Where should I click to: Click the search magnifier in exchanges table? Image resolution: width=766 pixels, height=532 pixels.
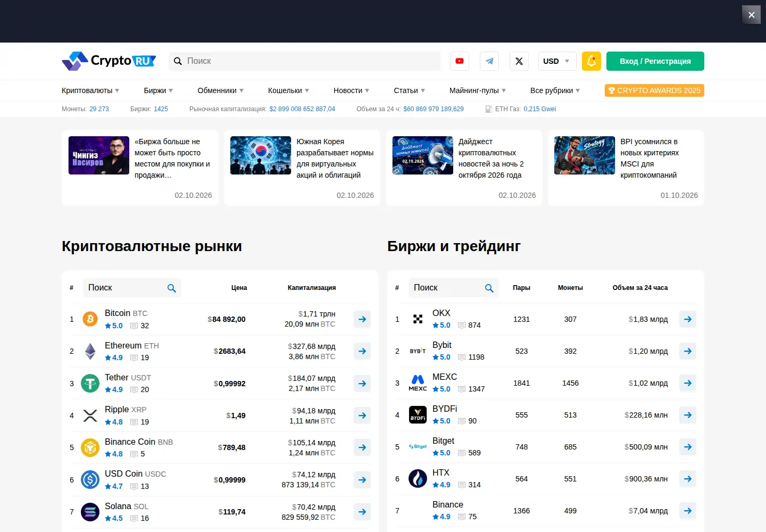click(x=489, y=288)
